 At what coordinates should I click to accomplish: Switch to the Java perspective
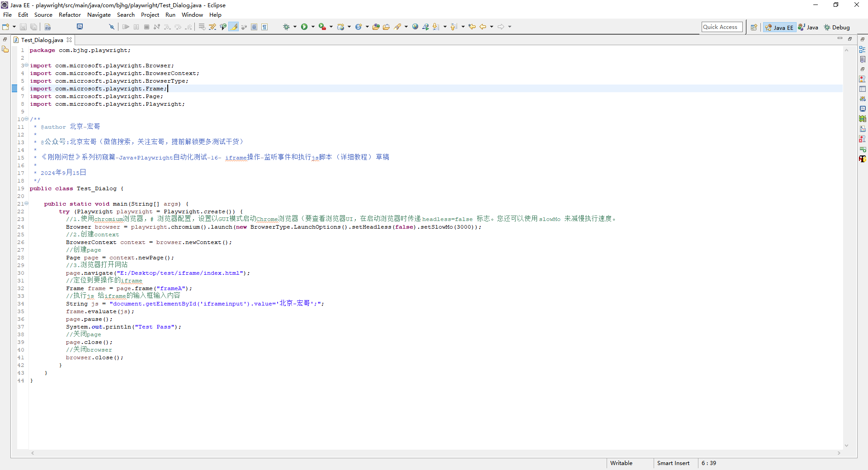pyautogui.click(x=808, y=28)
